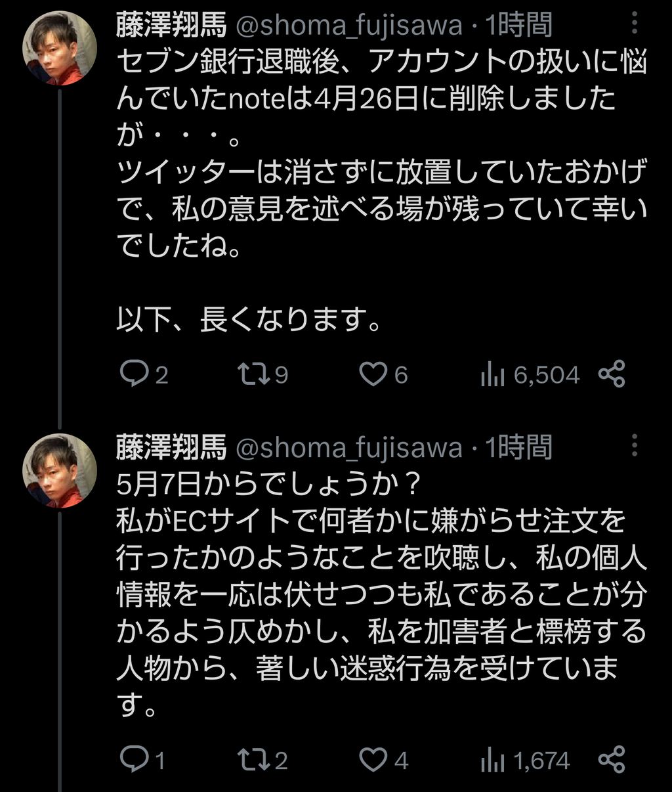This screenshot has height=792, width=672.
Task: View analytics for tweet with 1,674 views
Action: pos(492,760)
